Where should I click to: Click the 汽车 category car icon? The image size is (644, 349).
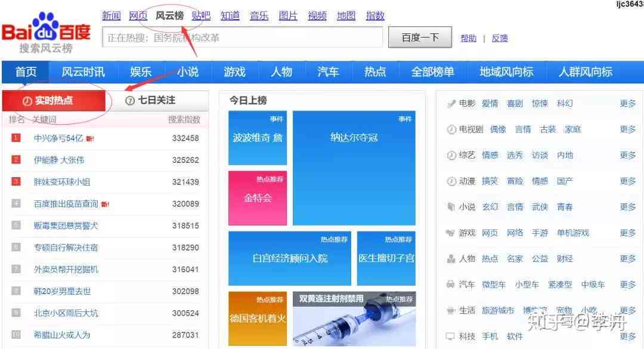[x=451, y=285]
